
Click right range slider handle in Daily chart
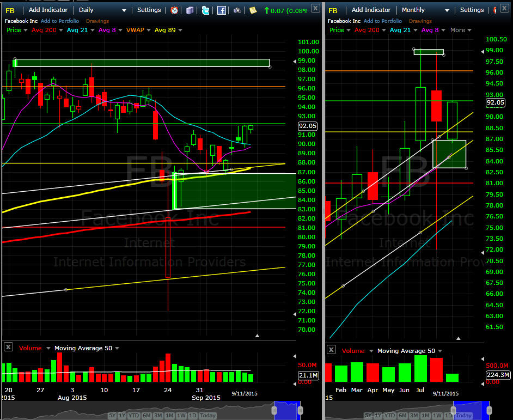(x=300, y=410)
